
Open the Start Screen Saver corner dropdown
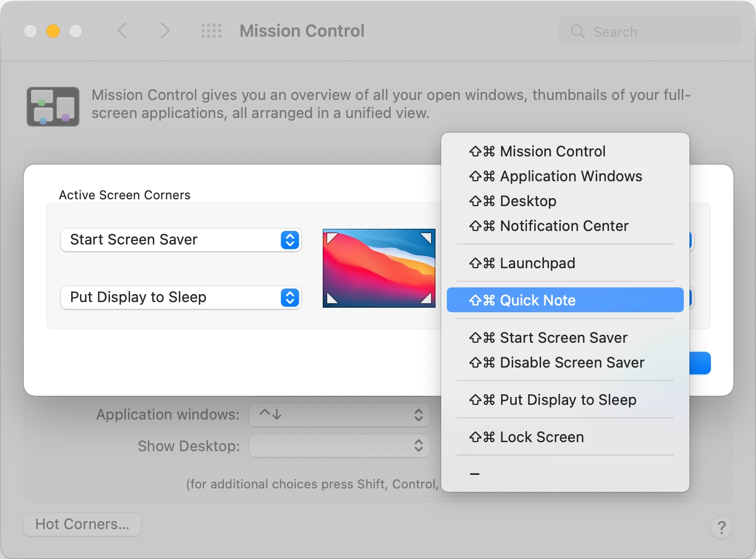(181, 240)
